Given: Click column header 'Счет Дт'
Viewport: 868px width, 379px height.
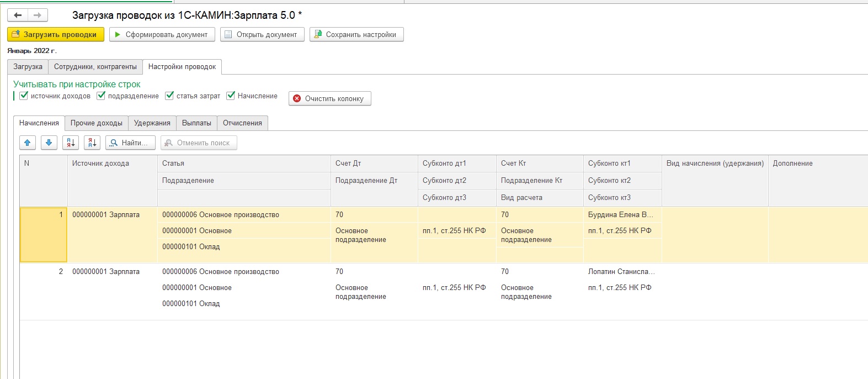Looking at the screenshot, I should pyautogui.click(x=374, y=164).
